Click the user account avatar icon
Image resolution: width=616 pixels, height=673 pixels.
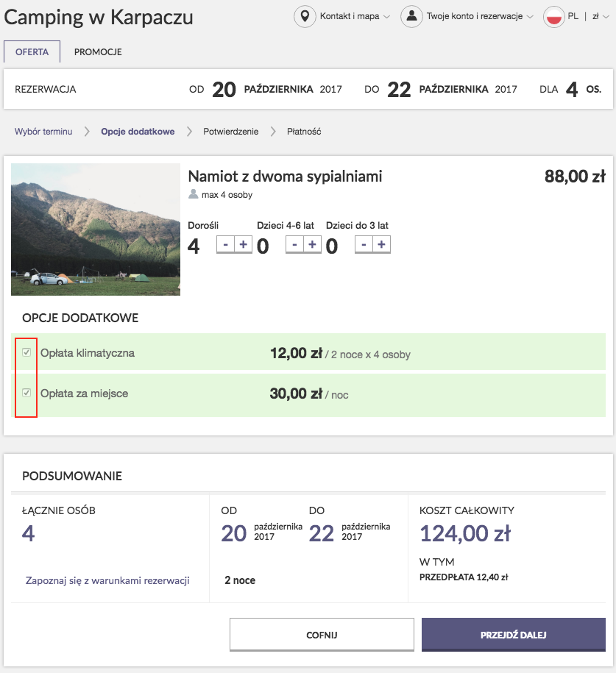(x=411, y=17)
